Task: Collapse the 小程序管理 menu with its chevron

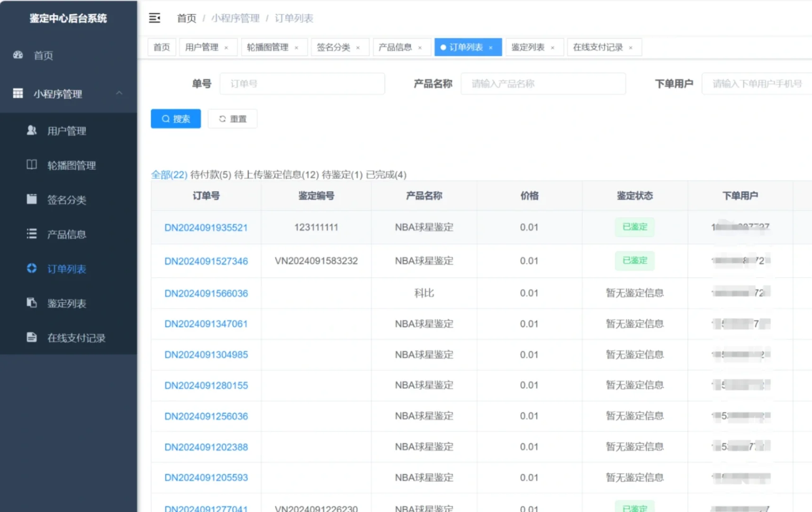Action: [120, 93]
